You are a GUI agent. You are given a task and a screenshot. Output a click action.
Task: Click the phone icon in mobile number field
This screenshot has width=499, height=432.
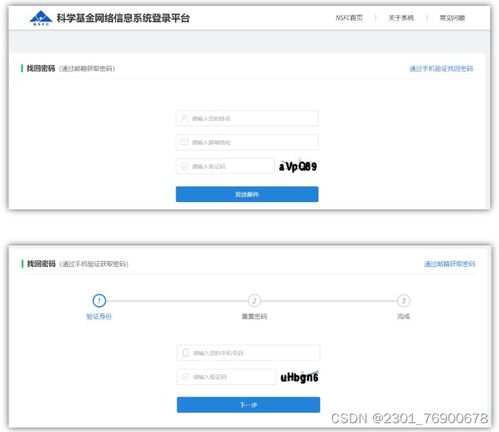pyautogui.click(x=186, y=353)
